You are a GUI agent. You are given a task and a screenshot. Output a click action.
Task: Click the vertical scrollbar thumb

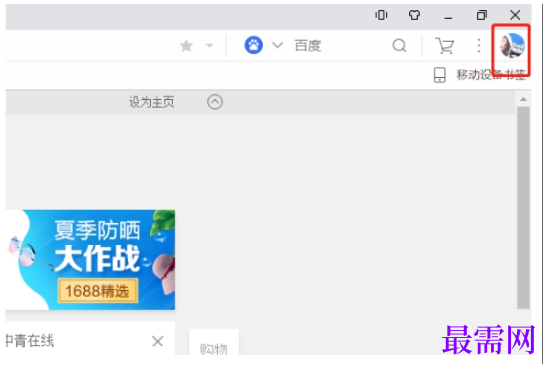523,208
